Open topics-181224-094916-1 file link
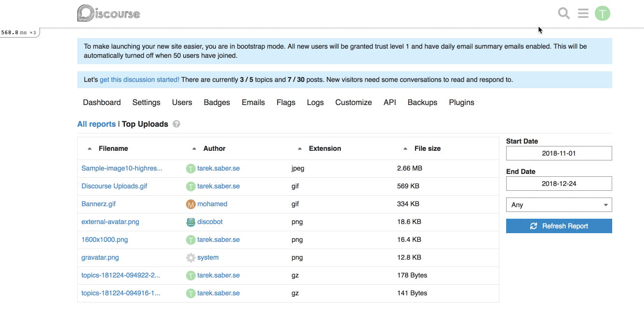The width and height of the screenshot is (644, 317). pos(121,293)
